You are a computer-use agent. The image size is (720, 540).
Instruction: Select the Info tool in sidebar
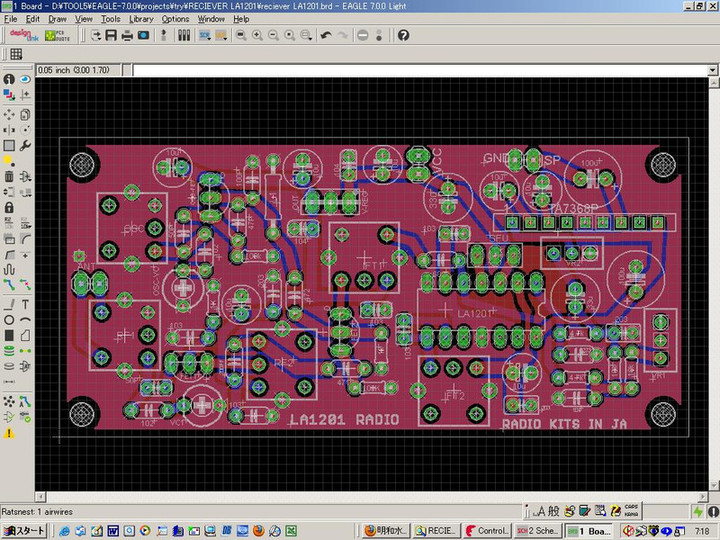(9, 80)
